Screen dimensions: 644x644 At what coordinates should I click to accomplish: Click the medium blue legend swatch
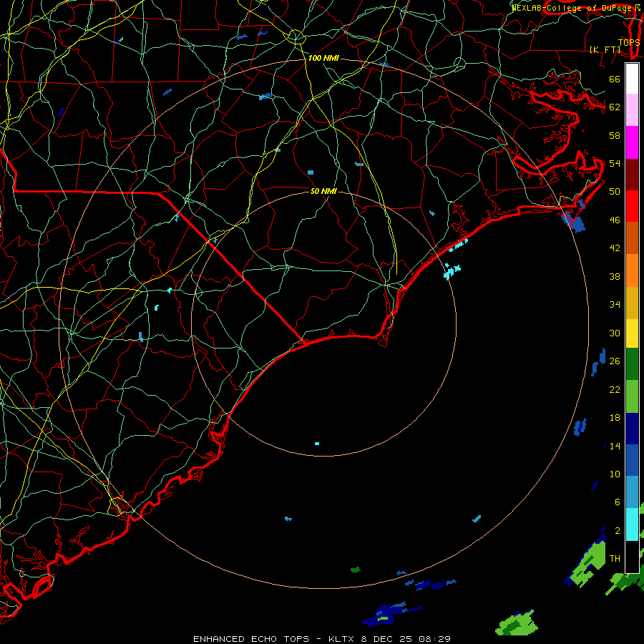pos(632,460)
